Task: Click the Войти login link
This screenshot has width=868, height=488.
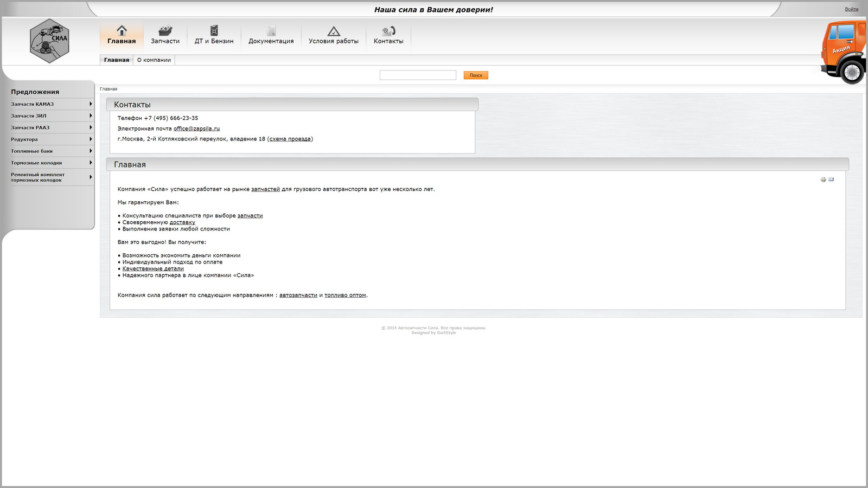Action: tap(851, 9)
